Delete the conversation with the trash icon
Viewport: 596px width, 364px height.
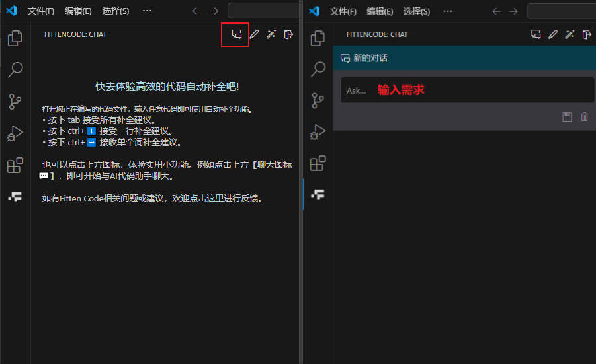pos(585,117)
